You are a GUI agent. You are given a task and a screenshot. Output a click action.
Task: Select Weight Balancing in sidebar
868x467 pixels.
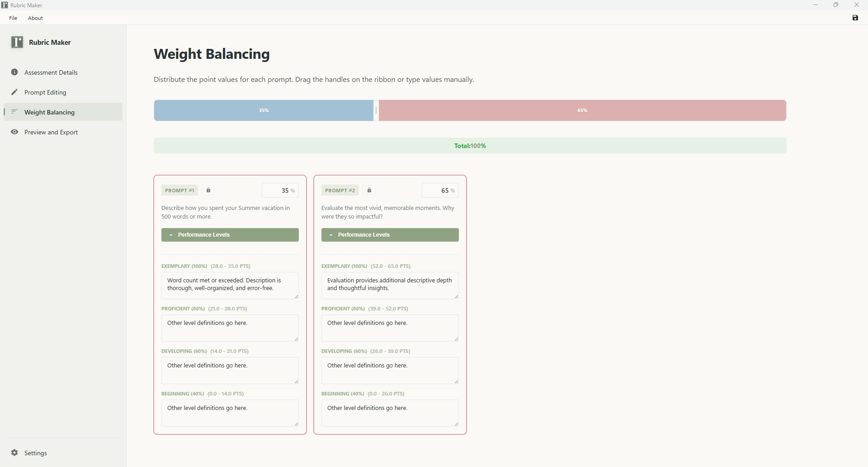tap(63, 112)
